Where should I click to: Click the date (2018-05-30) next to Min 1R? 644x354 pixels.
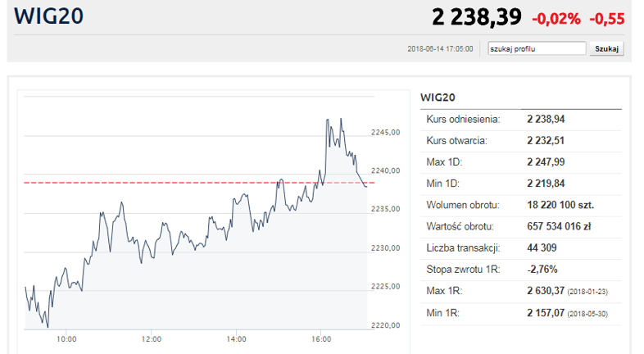[587, 314]
